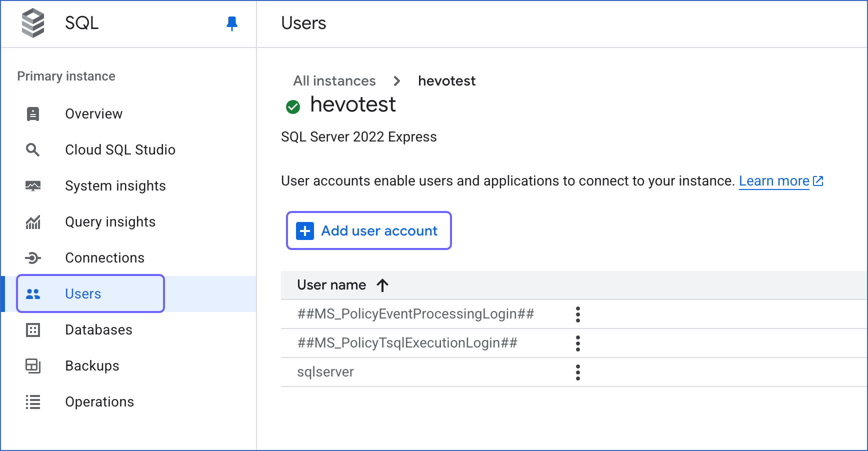Image resolution: width=868 pixels, height=451 pixels.
Task: Click the hevotest instance title
Action: (353, 104)
